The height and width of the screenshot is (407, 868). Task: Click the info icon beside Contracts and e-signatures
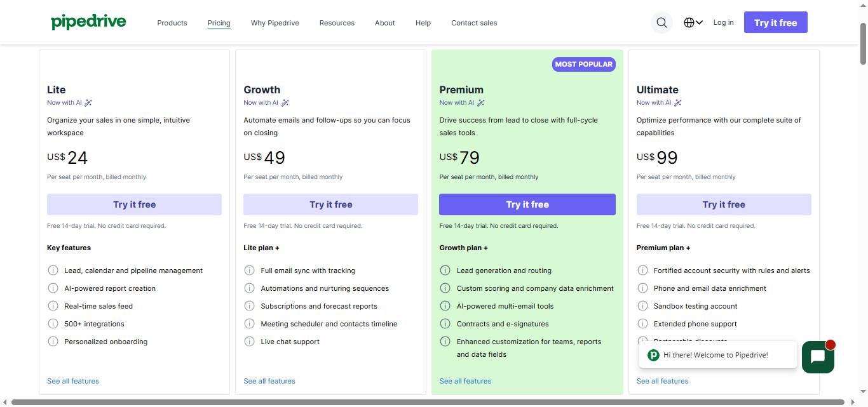tap(445, 324)
